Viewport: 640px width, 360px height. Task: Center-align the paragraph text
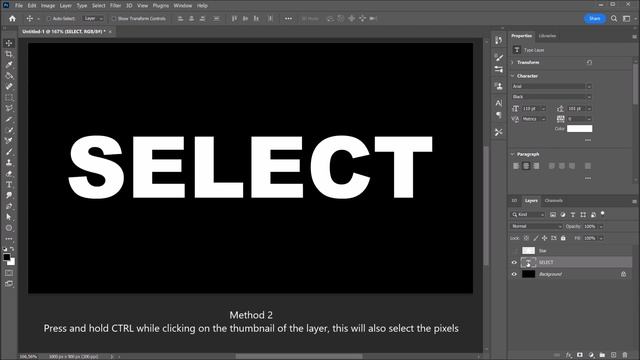point(526,166)
